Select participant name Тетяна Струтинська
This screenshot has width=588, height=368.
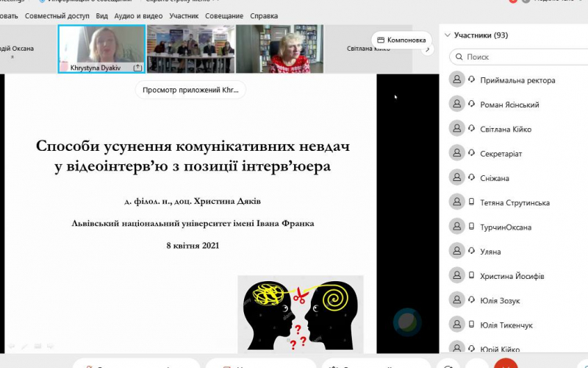click(x=515, y=203)
